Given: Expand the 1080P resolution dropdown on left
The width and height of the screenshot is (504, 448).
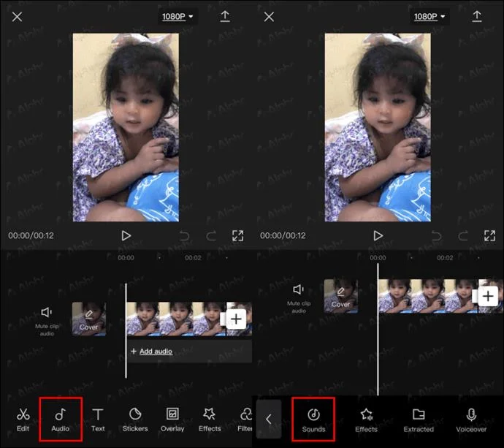Looking at the screenshot, I should (177, 16).
